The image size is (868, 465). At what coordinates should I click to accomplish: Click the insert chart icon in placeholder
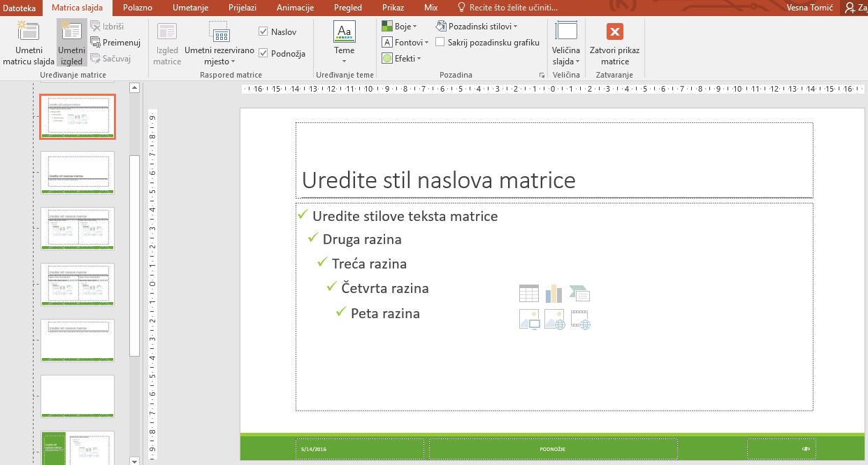click(554, 294)
